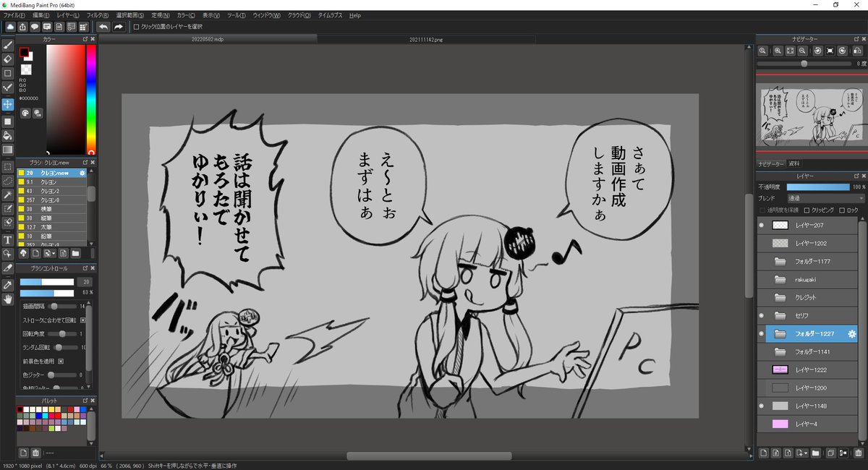The width and height of the screenshot is (868, 470).
Task: Select the Move tool
Action: coord(7,104)
